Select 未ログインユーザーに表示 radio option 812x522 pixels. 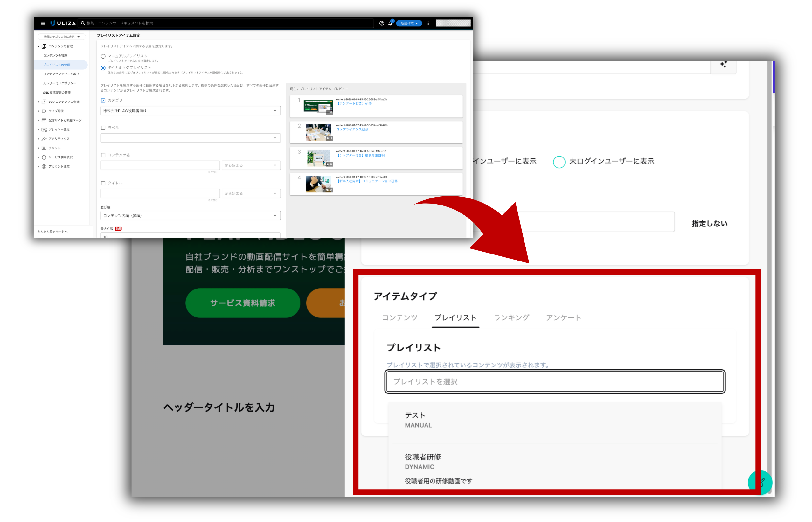pyautogui.click(x=559, y=162)
